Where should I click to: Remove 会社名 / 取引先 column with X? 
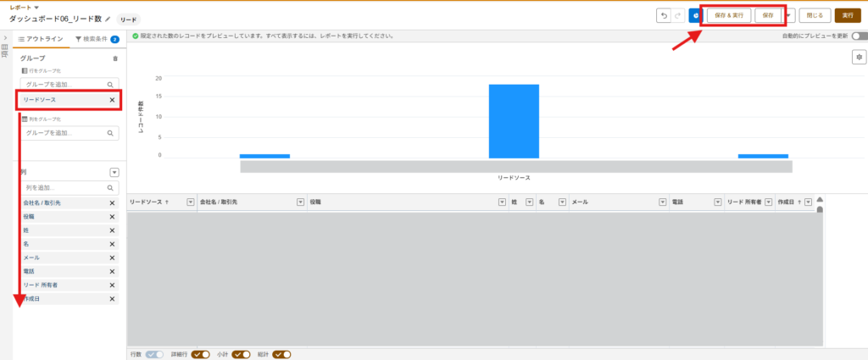click(x=112, y=203)
